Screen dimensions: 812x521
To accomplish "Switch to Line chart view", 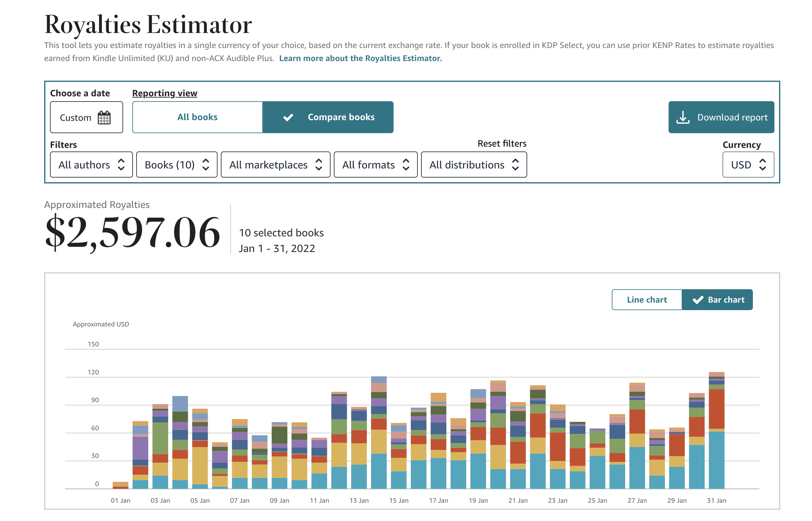I will [x=647, y=300].
